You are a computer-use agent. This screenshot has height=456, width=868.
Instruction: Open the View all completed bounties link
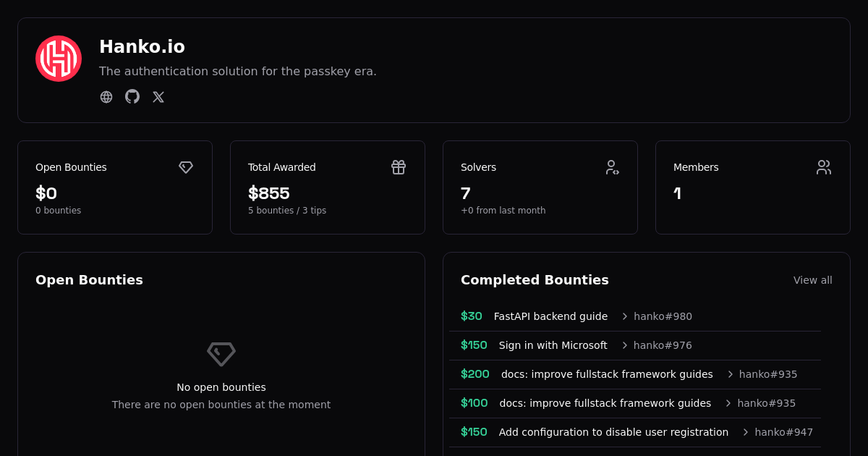pos(812,280)
